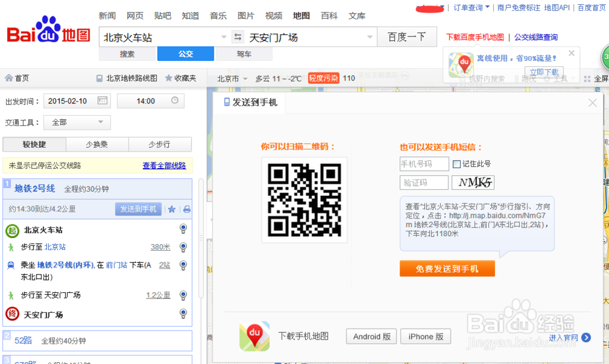Swap origin and destination with the arrows icon

pyautogui.click(x=238, y=37)
